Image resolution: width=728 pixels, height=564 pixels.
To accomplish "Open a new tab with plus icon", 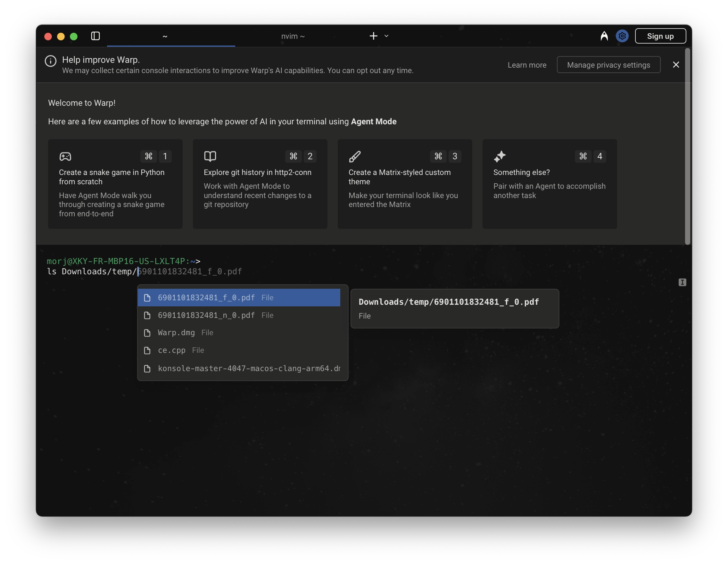I will (373, 36).
